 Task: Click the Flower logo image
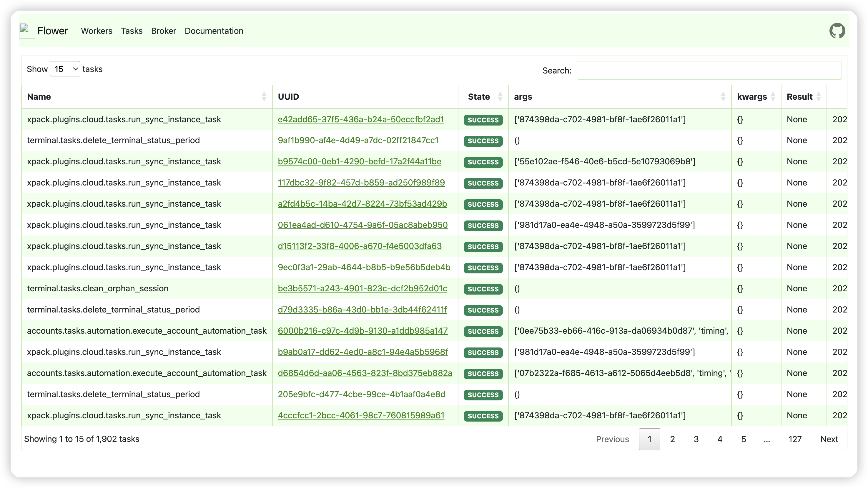pyautogui.click(x=27, y=30)
